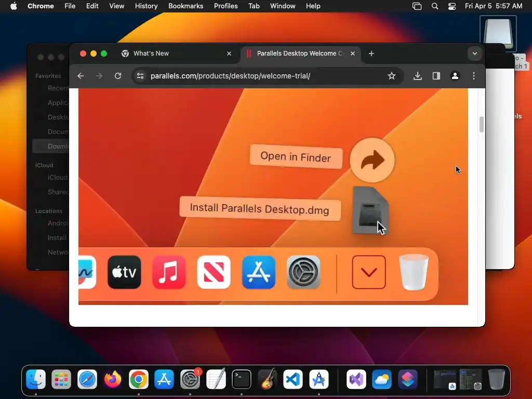Click the address bar URL field
Viewport: 532px width, 399px height.
(267, 76)
